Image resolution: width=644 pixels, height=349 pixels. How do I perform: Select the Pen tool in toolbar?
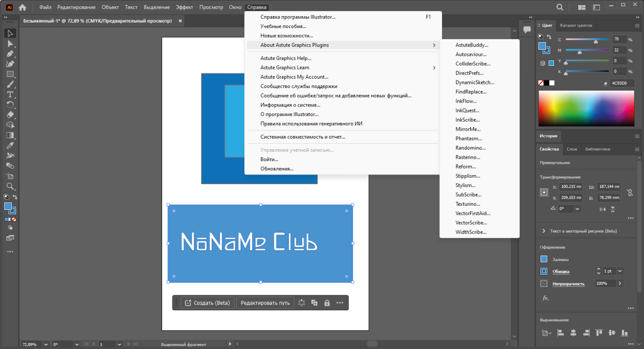pyautogui.click(x=10, y=53)
